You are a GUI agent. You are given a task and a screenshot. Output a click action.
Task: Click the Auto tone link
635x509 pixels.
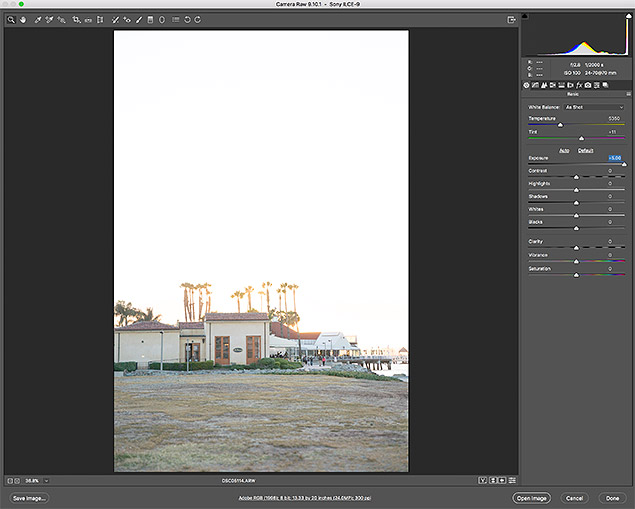pos(564,150)
